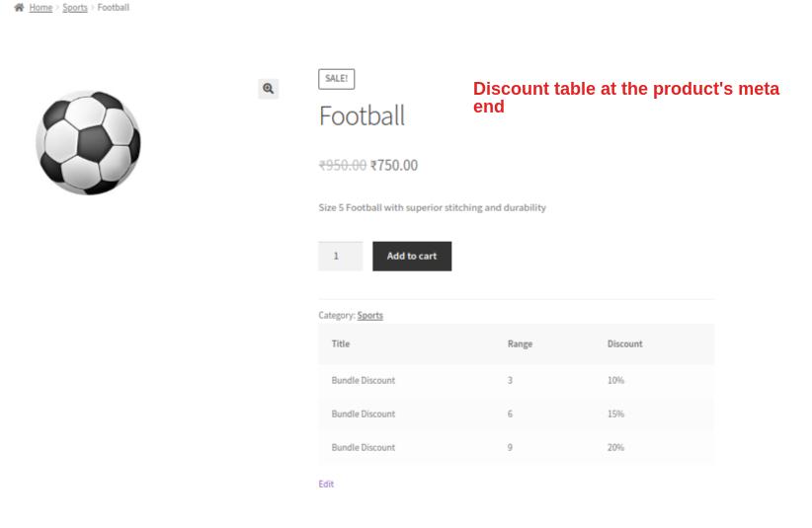Select Bundle Discount row with range 6
Image resolution: width=812 pixels, height=528 pixels.
point(517,415)
